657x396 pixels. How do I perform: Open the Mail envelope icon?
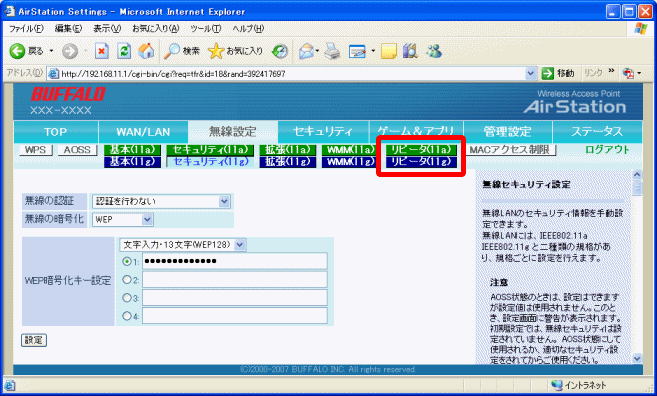pos(307,52)
